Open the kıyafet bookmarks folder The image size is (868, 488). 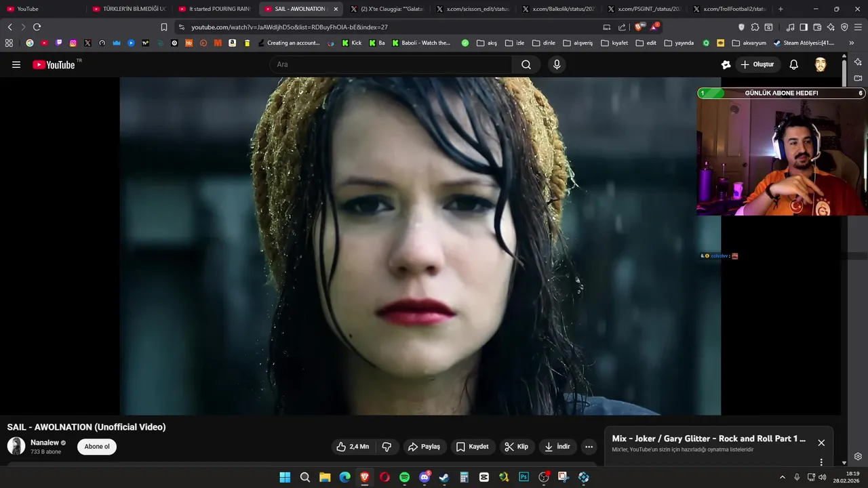[x=614, y=43]
